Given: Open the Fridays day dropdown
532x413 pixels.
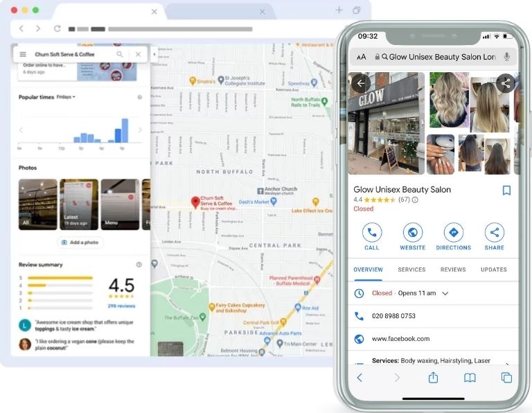Looking at the screenshot, I should pyautogui.click(x=66, y=97).
